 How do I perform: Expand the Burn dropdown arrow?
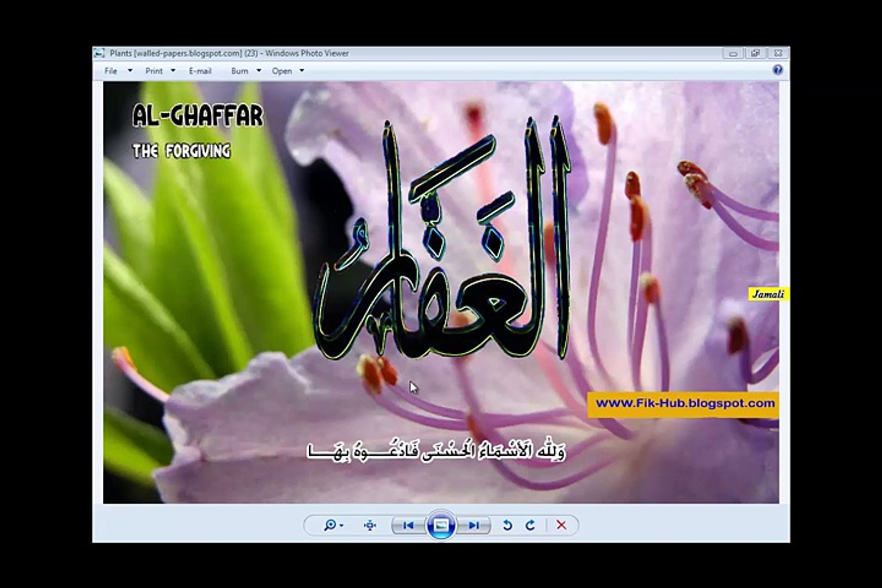[x=259, y=70]
